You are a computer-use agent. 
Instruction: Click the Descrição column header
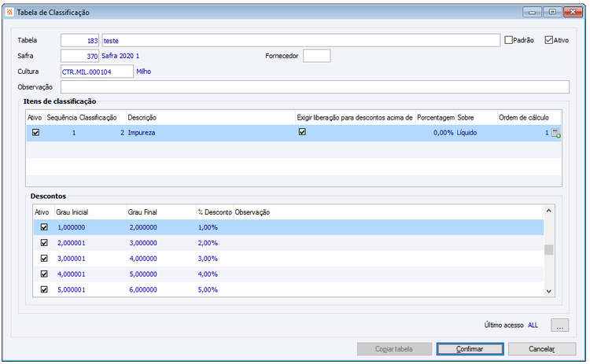[x=142, y=118]
